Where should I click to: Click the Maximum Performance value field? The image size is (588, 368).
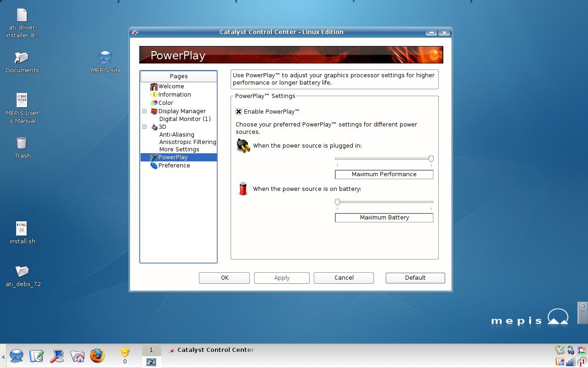[x=384, y=174]
